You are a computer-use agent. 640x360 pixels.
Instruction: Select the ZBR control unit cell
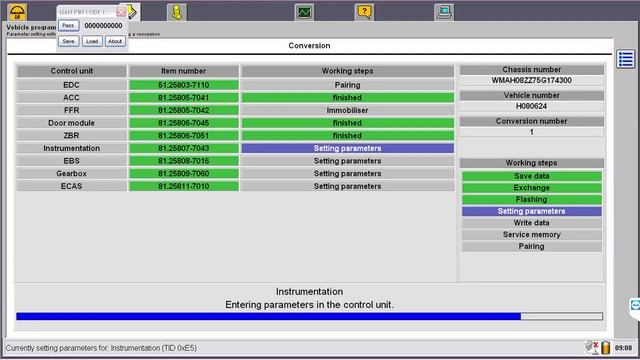click(71, 136)
